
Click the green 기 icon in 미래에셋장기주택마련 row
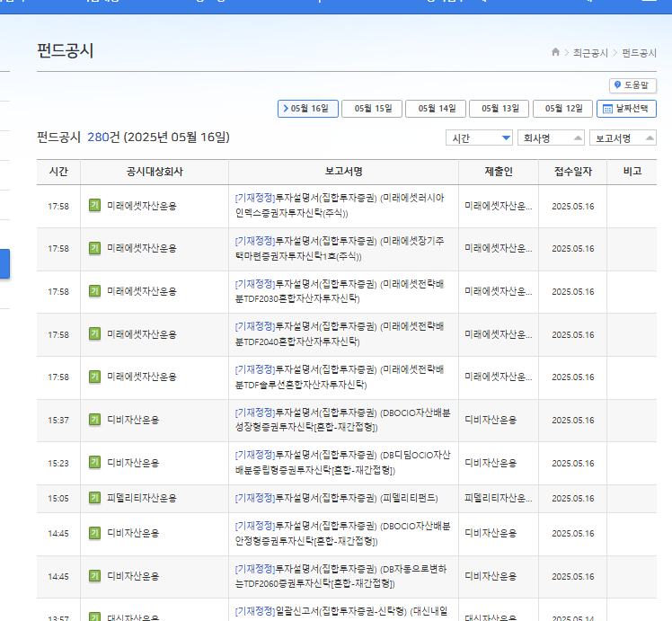[x=94, y=248]
